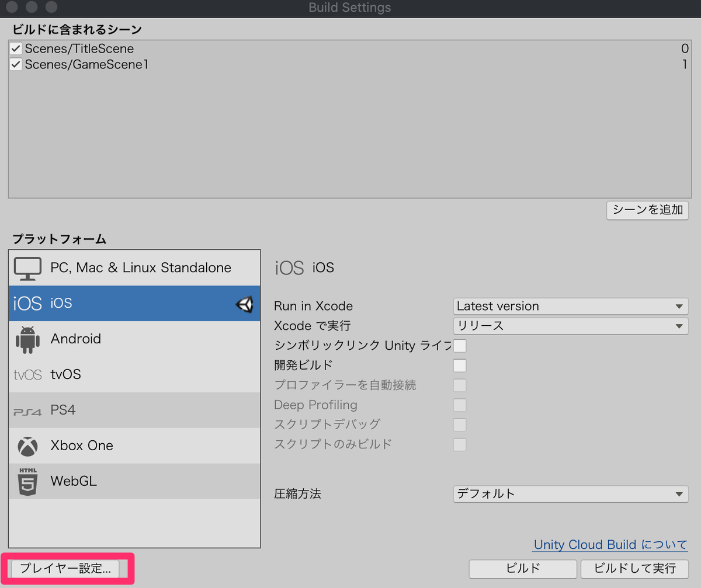
Task: Select Android platform row
Action: (134, 339)
